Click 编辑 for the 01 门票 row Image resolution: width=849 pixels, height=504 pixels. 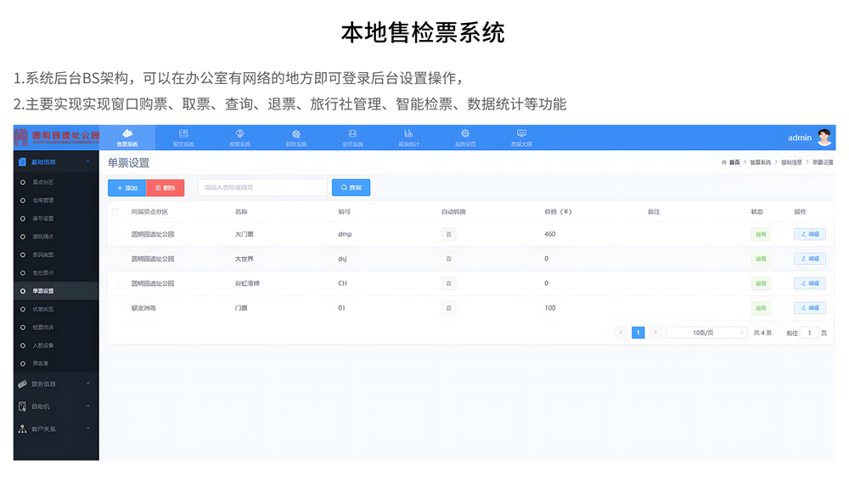[810, 308]
